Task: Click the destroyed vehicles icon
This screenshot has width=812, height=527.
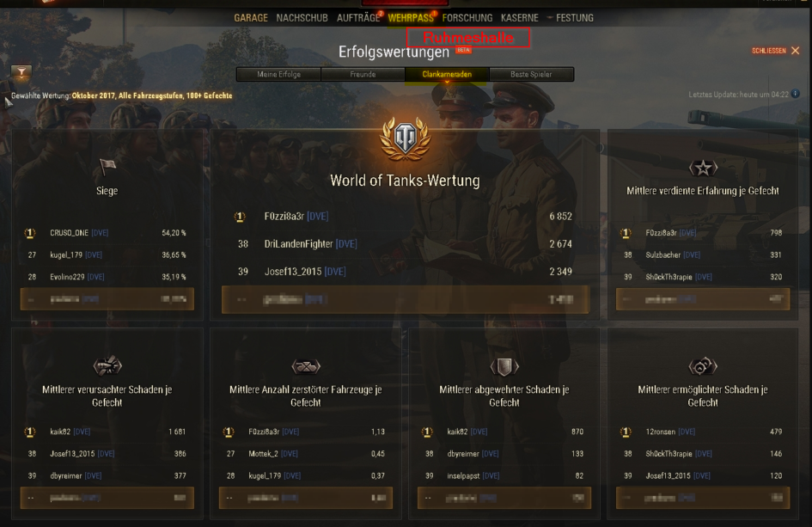Action: click(306, 366)
